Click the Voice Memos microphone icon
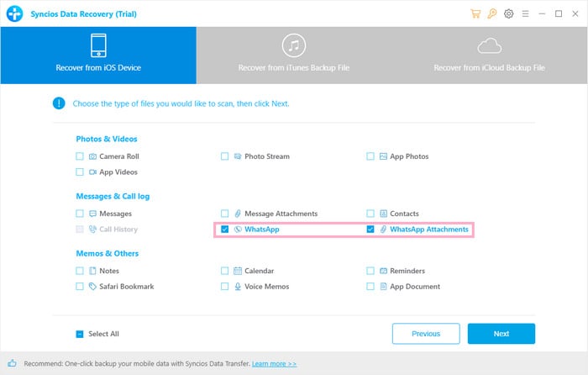 (238, 287)
